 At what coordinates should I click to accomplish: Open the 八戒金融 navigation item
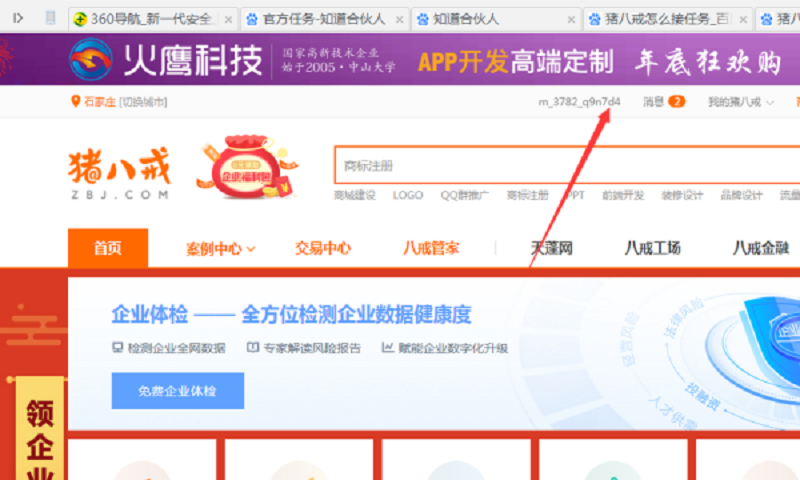[761, 248]
